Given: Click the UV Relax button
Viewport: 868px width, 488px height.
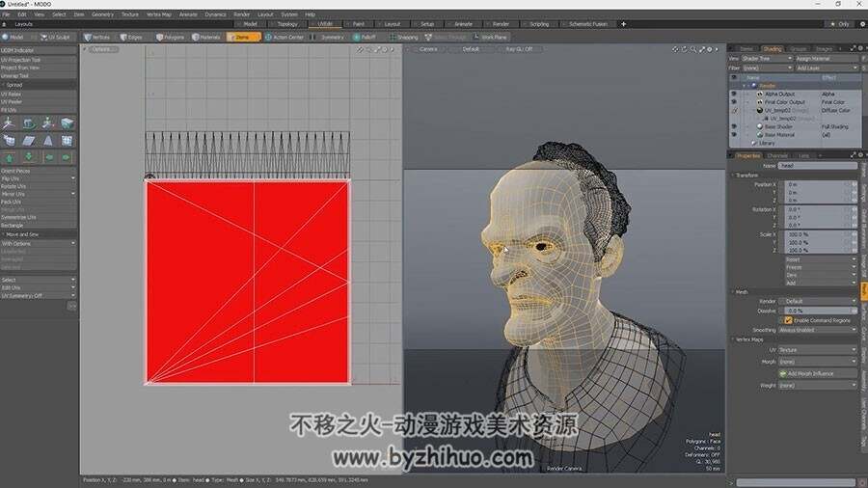Looking at the screenshot, I should coord(39,95).
